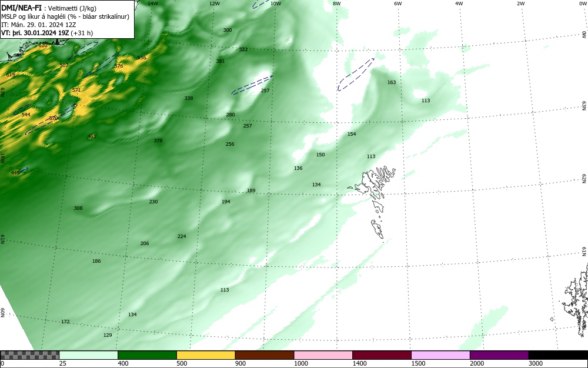Screen dimensions: 588x368
Task: Click the legend tick label '3000'
Action: point(536,363)
